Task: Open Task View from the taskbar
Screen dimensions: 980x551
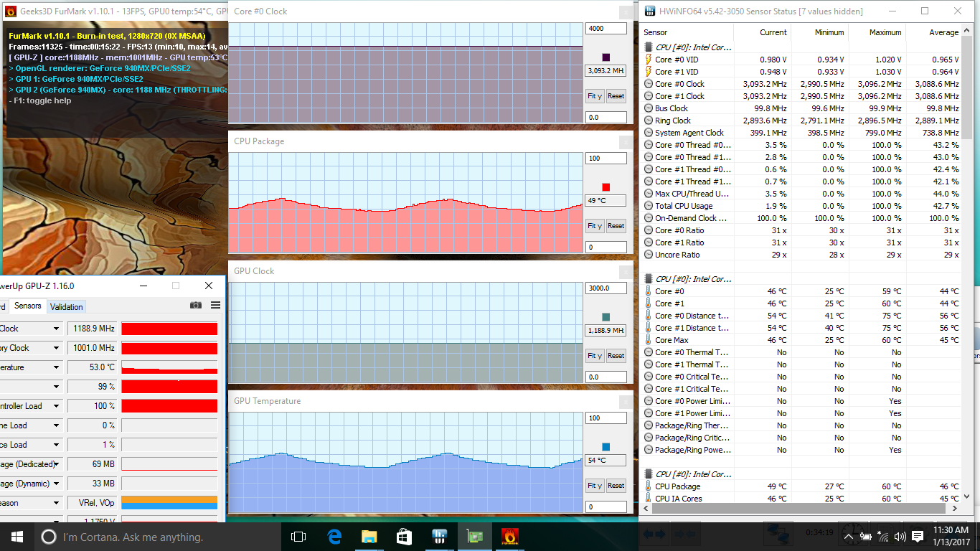Action: point(298,536)
